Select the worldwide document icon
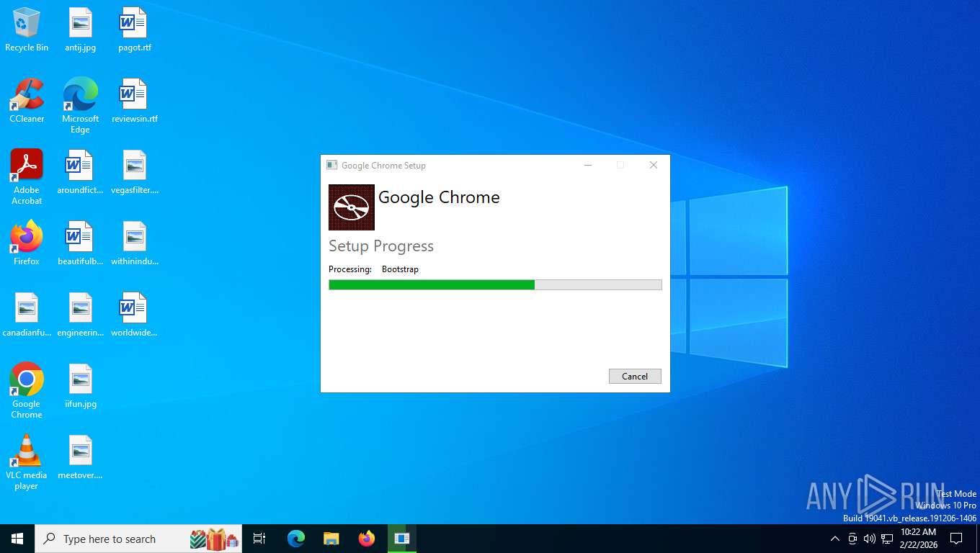The height and width of the screenshot is (553, 980). (135, 315)
